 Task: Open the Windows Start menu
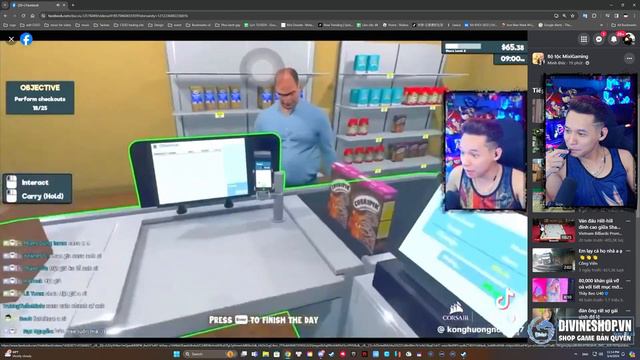[177, 354]
